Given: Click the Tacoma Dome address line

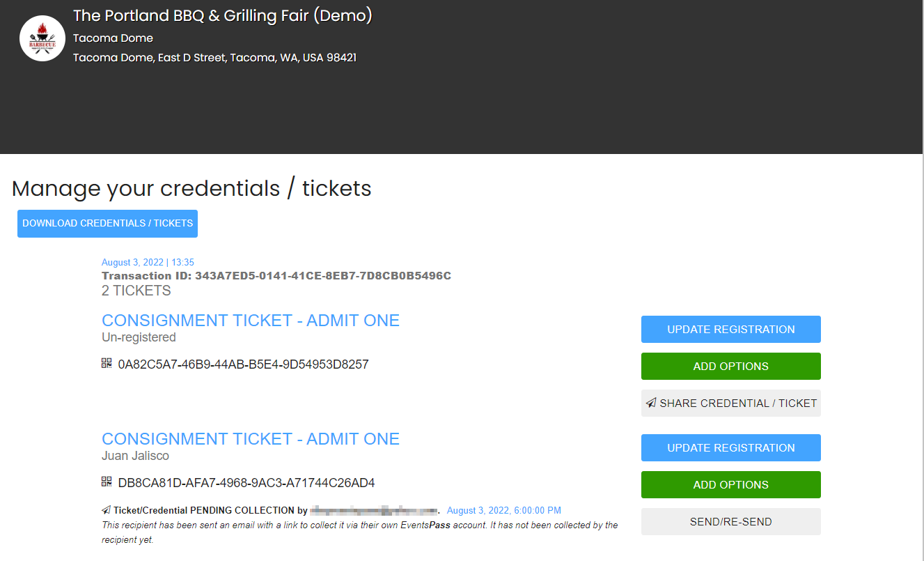Looking at the screenshot, I should (214, 58).
